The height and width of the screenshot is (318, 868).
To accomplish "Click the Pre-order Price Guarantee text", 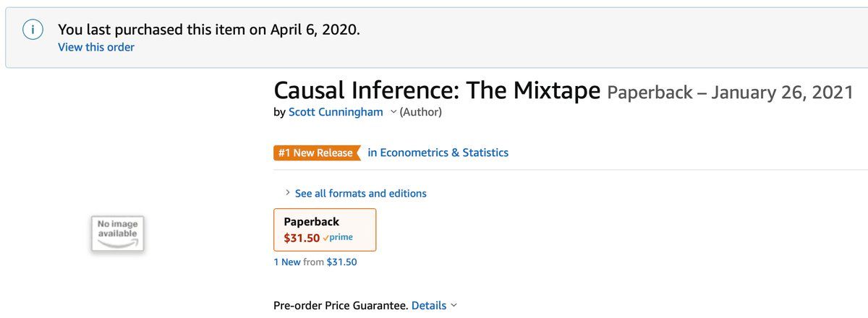I will click(x=340, y=305).
